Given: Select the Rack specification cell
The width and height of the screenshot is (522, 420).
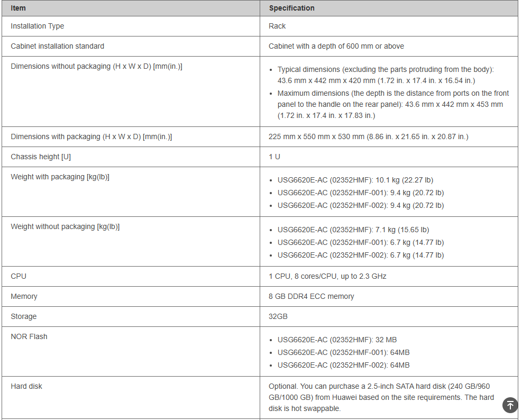Looking at the screenshot, I should pos(277,26).
